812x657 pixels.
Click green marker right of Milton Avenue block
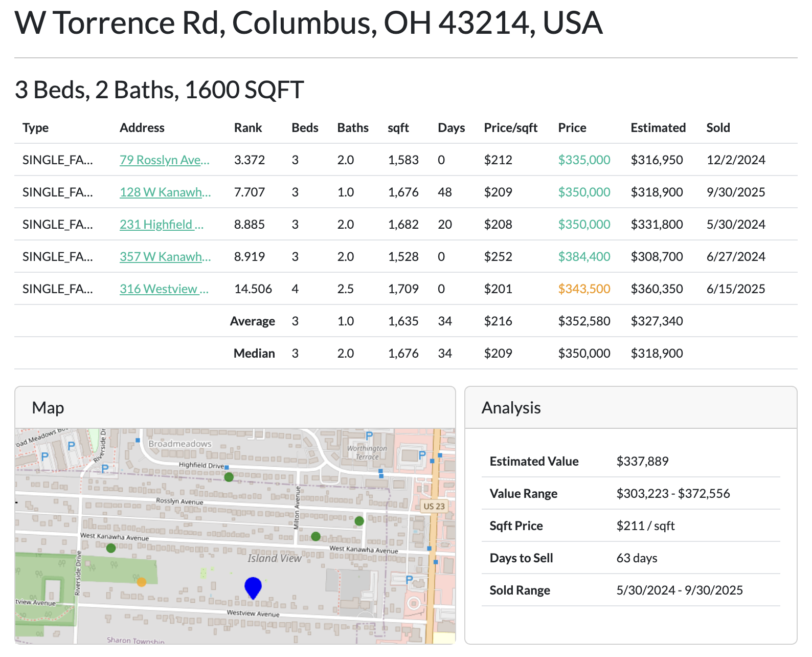pos(359,521)
